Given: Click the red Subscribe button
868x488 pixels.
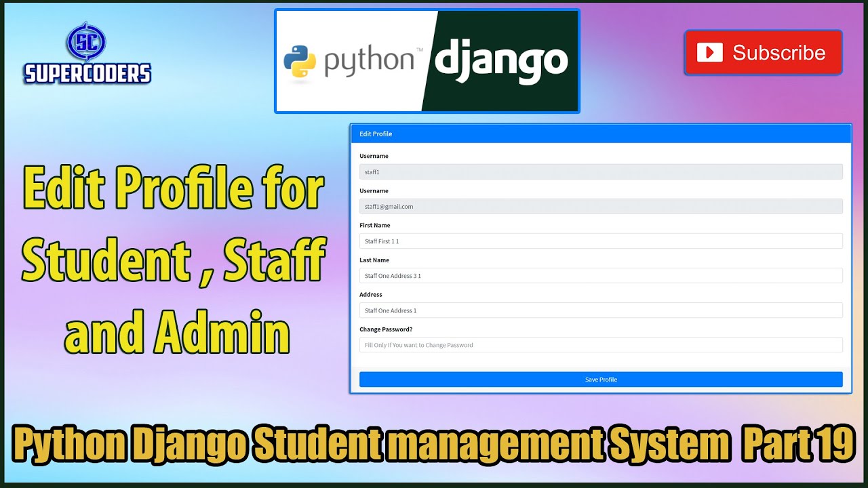Looking at the screenshot, I should pos(763,52).
